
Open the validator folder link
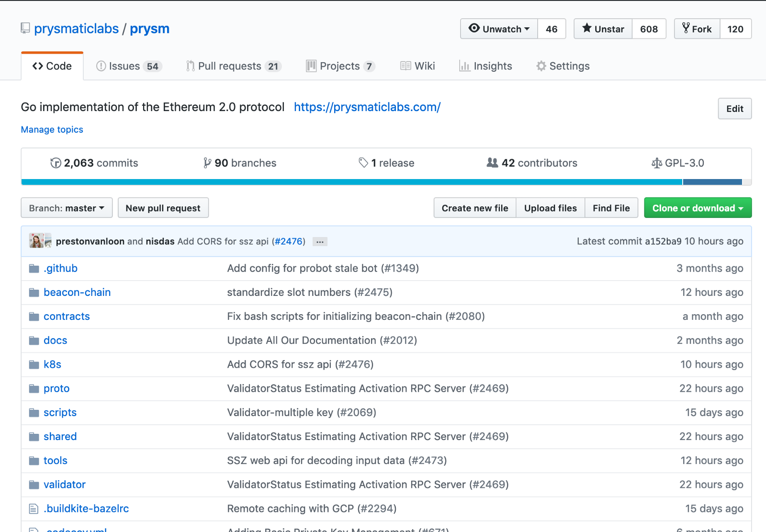point(65,485)
